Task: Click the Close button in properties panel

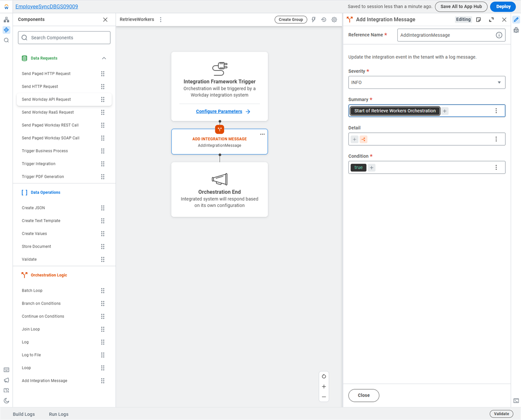Action: pos(364,395)
